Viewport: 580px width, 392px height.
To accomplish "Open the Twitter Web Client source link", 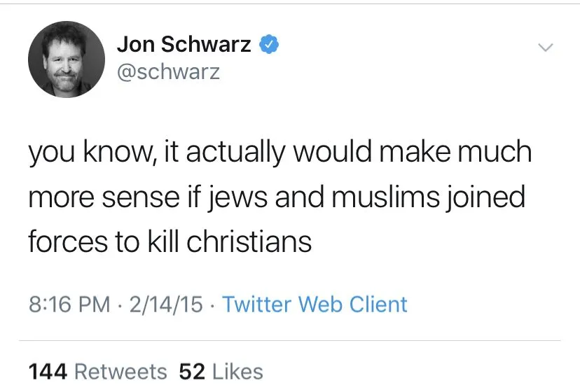I will (x=315, y=304).
